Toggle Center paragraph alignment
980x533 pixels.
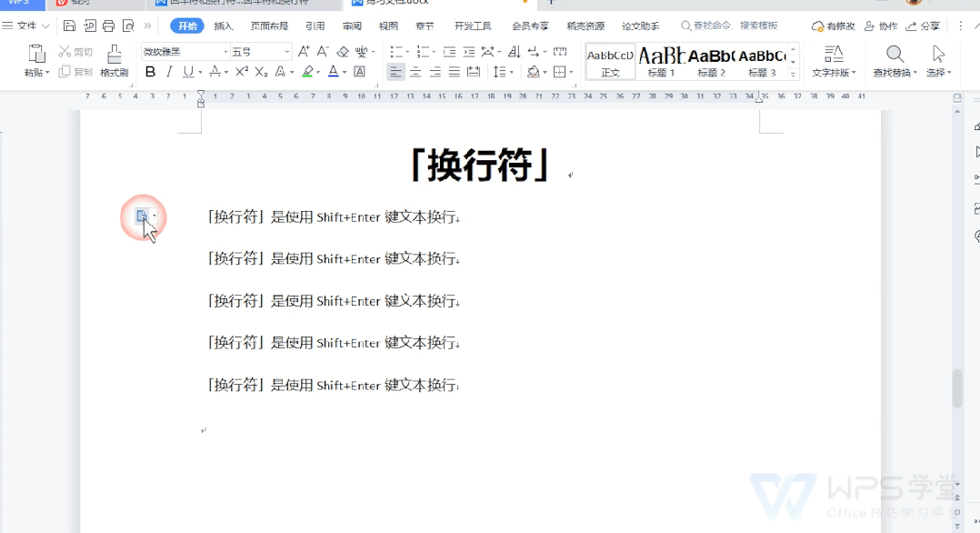(415, 72)
